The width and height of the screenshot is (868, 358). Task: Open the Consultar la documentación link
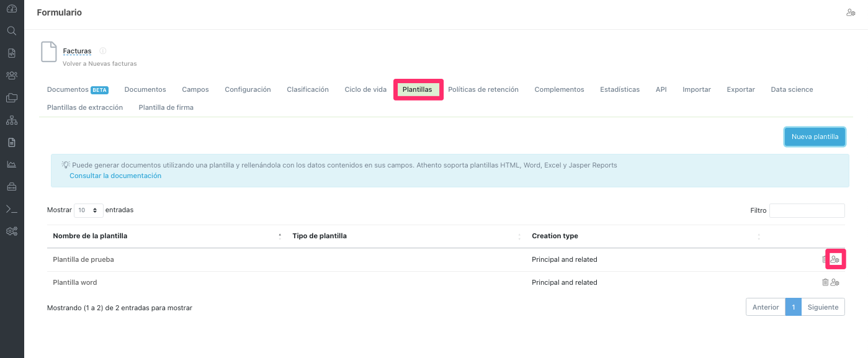(x=115, y=176)
